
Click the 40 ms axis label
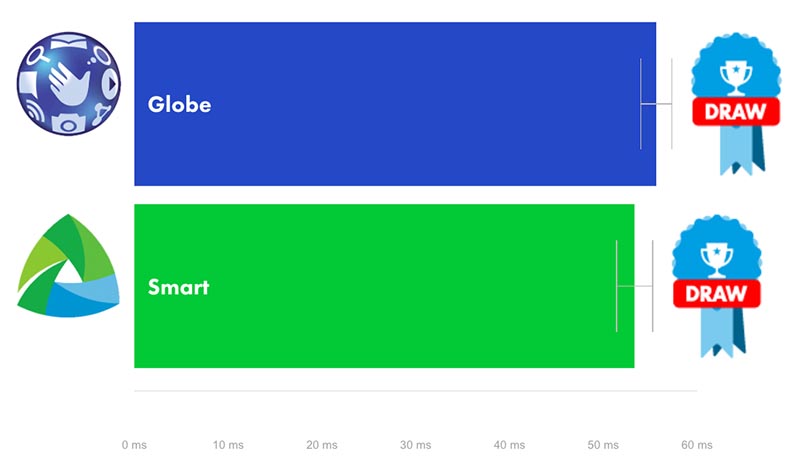509,445
